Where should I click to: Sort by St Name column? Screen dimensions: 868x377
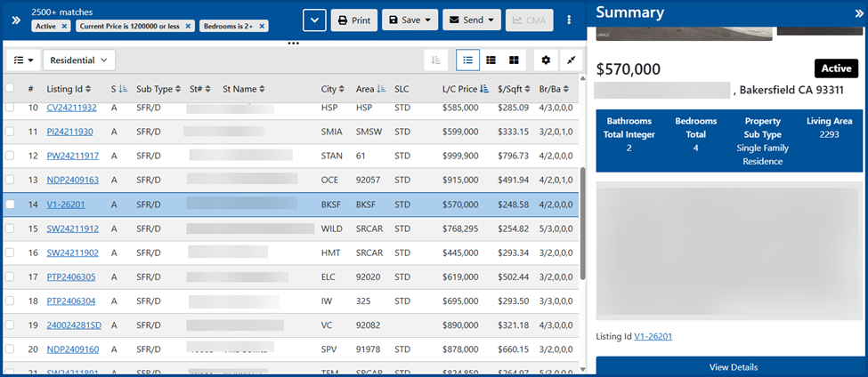coord(244,88)
